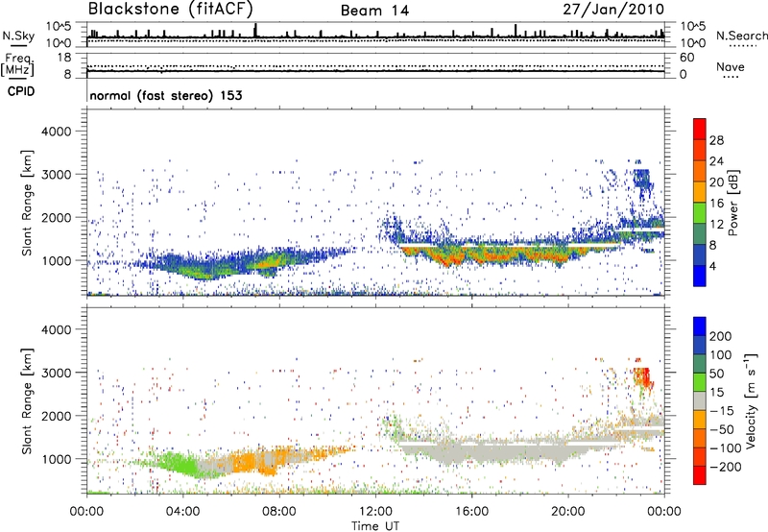Image resolution: width=768 pixels, height=532 pixels.
Task: Click the '16' value on power colorbar
Action: 716,204
